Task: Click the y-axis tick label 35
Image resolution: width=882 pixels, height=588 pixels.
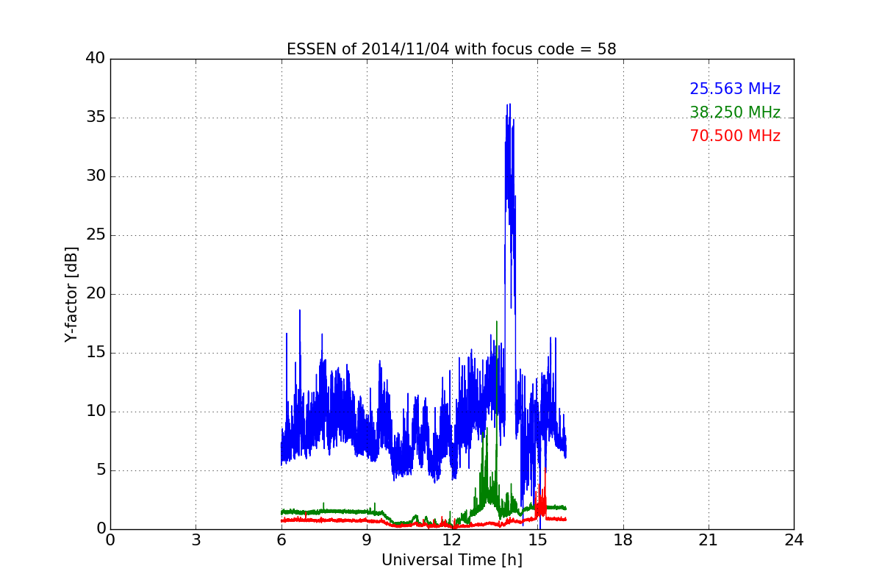Action: pyautogui.click(x=96, y=118)
